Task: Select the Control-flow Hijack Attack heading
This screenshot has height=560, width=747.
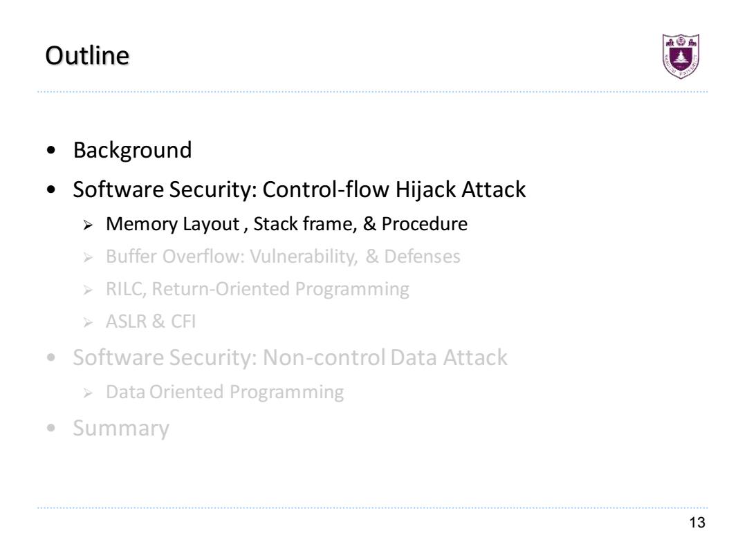Action: [x=299, y=189]
